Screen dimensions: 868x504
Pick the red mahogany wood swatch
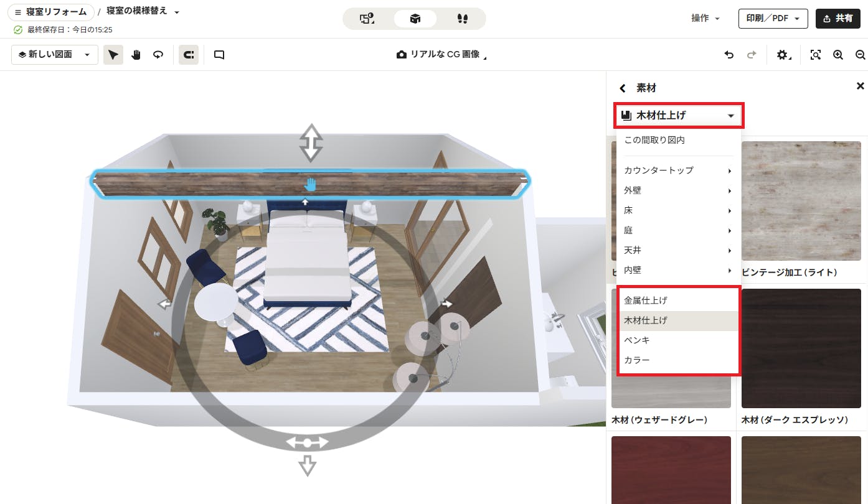[671, 470]
